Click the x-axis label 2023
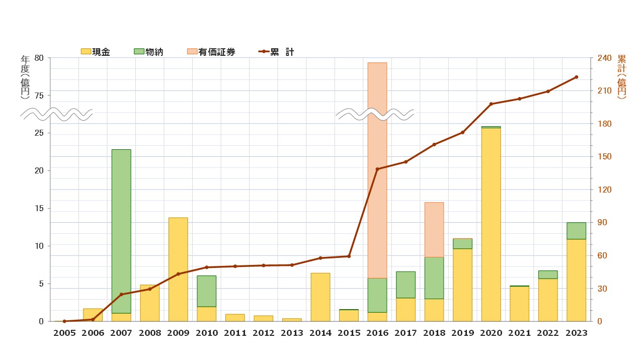The width and height of the screenshot is (644, 362). [x=577, y=333]
